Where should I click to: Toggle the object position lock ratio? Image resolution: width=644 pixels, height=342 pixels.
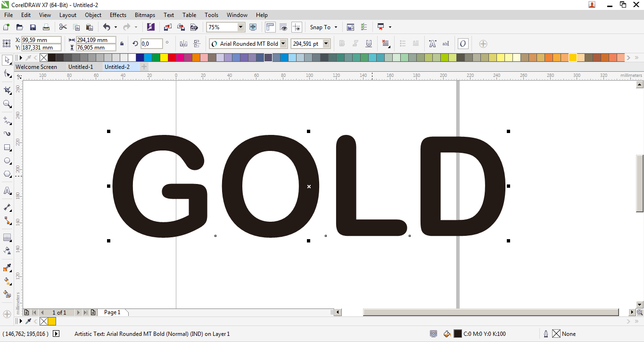coord(122,44)
